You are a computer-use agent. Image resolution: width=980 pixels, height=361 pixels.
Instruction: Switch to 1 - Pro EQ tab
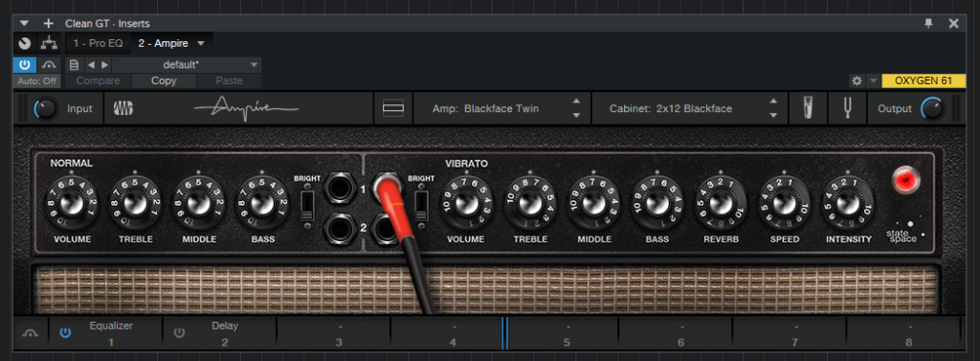pyautogui.click(x=98, y=44)
